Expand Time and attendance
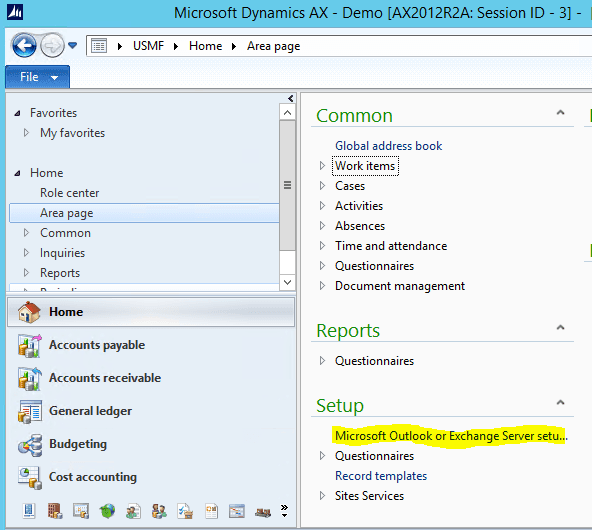The image size is (592, 530). coord(322,245)
